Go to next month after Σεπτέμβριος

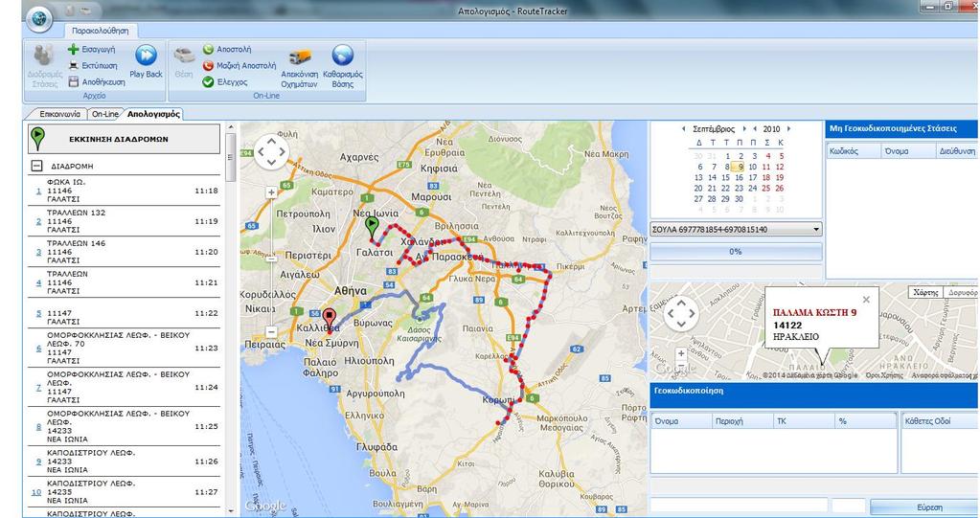point(743,128)
